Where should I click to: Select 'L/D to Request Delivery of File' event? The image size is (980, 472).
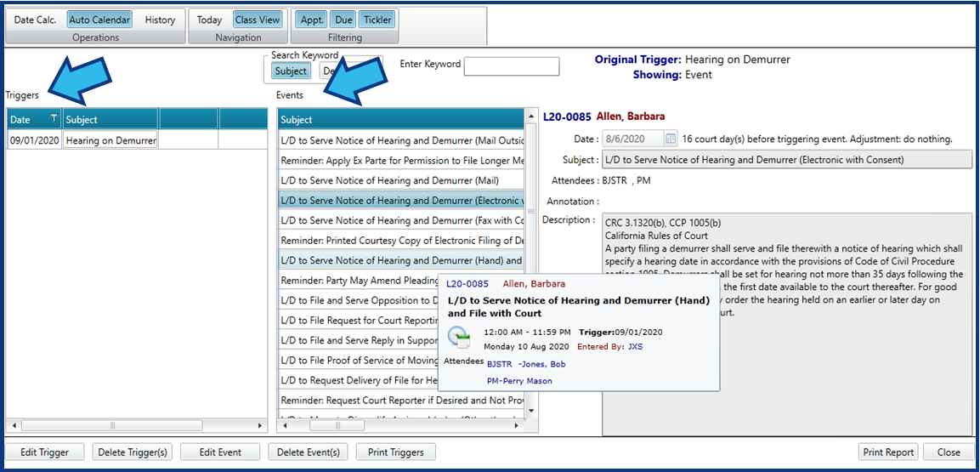[x=359, y=380]
